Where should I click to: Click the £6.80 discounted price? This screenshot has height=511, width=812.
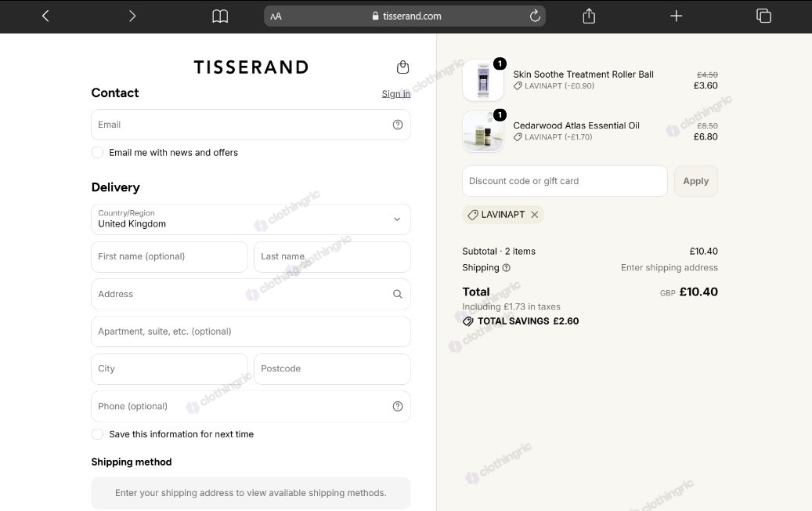[x=706, y=137]
